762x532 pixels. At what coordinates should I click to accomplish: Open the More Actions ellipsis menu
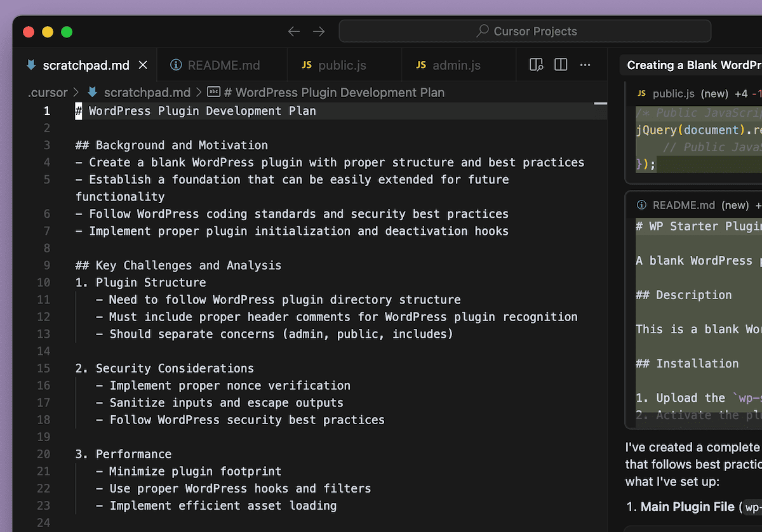[x=585, y=65]
